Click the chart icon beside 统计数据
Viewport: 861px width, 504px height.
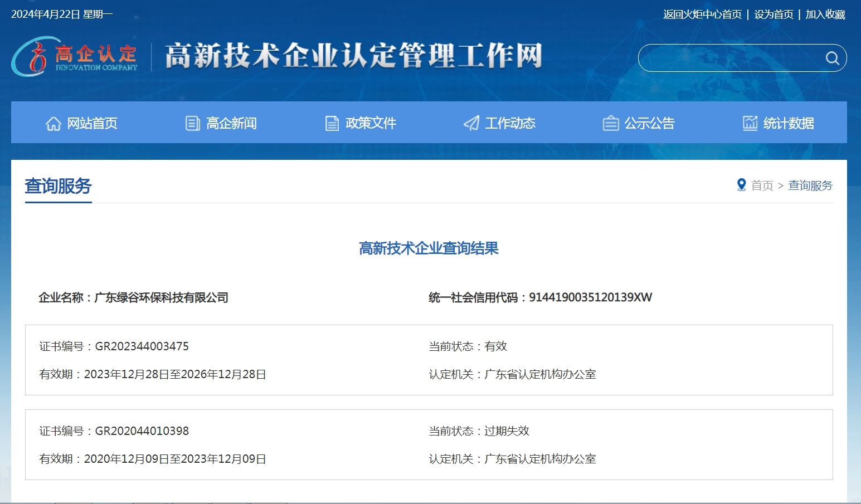click(750, 123)
